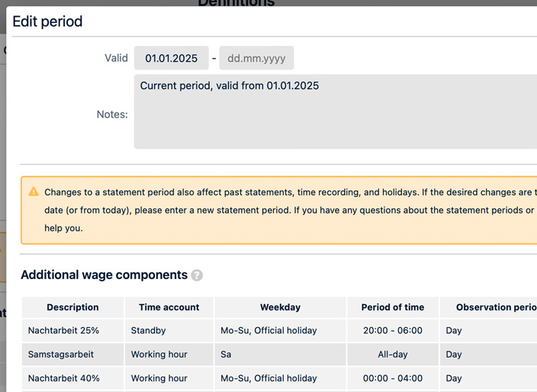Click the Standby time account cell
537x392 pixels.
coord(148,330)
